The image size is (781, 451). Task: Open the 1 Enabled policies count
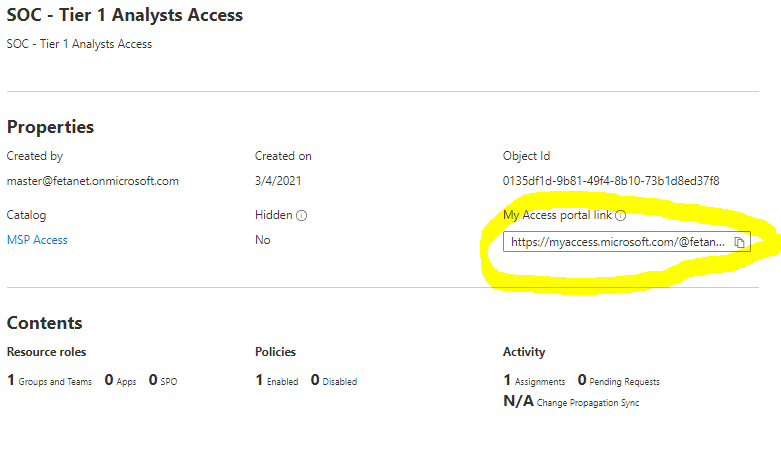[277, 381]
